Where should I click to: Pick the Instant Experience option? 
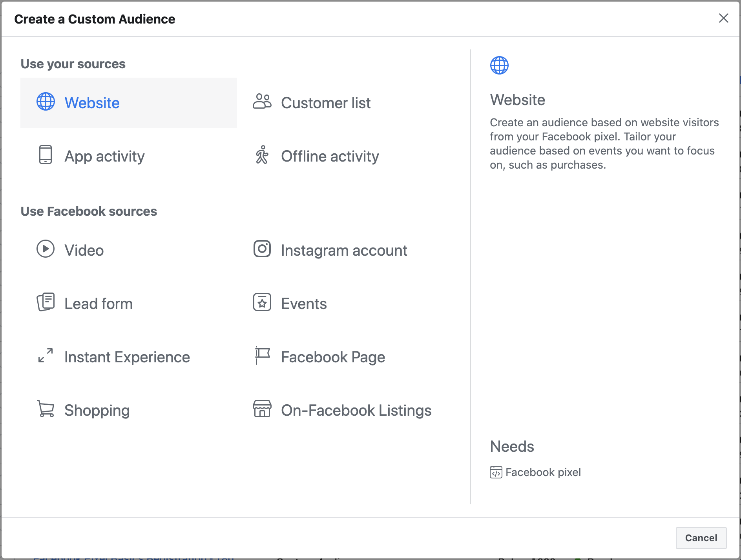129,357
